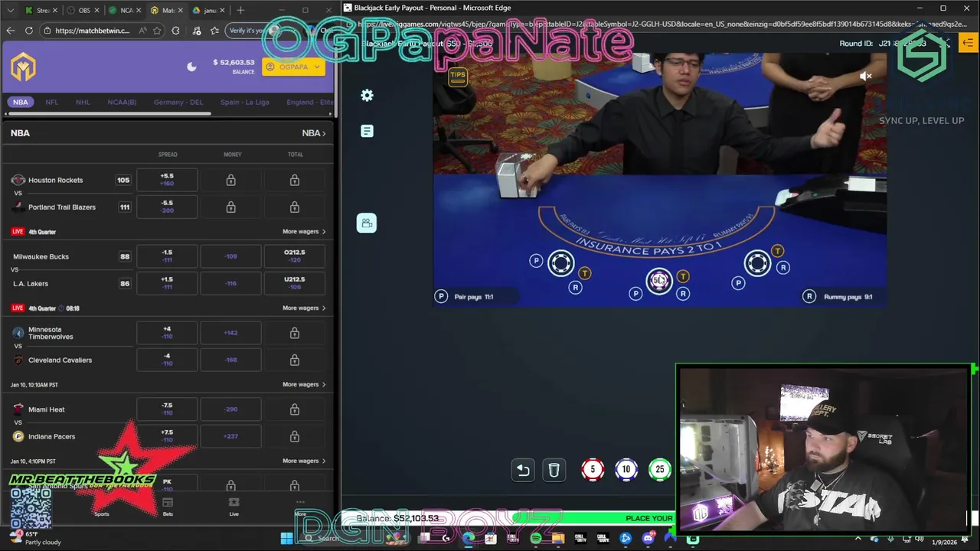Select the NBA league tab
The image size is (980, 551).
pyautogui.click(x=21, y=102)
